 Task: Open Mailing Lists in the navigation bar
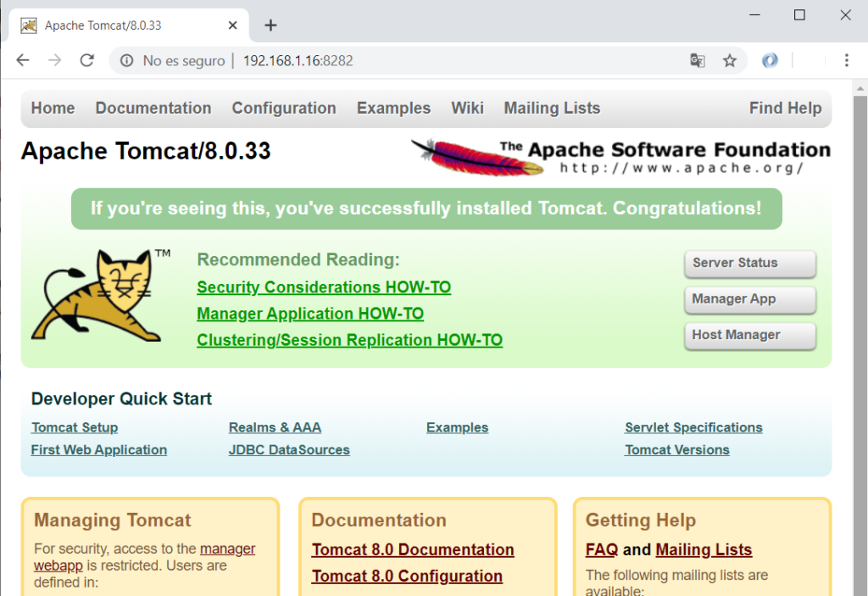coord(552,108)
